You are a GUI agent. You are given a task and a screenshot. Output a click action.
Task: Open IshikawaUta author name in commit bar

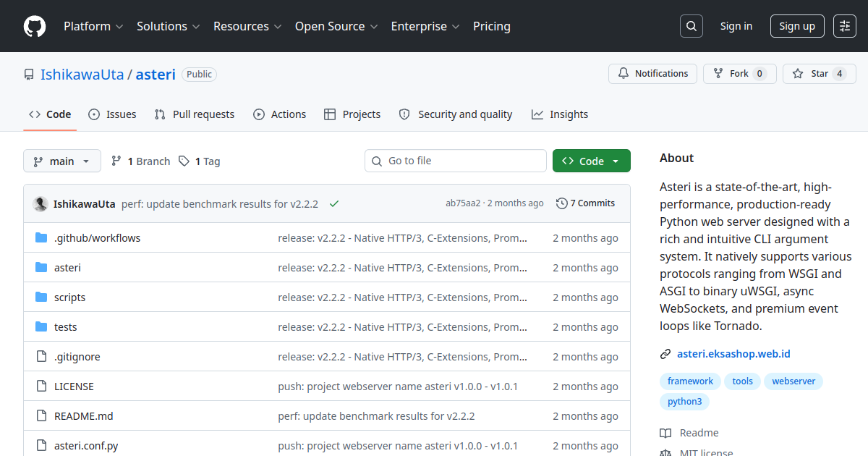pyautogui.click(x=84, y=204)
